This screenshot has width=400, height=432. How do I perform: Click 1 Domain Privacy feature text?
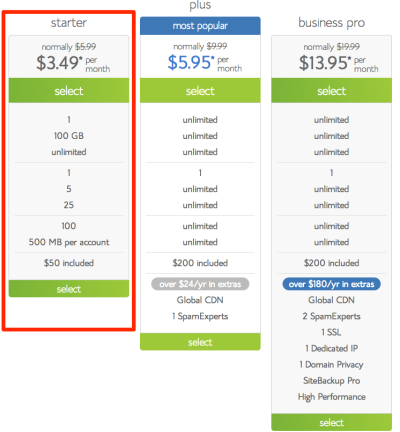coord(331,365)
